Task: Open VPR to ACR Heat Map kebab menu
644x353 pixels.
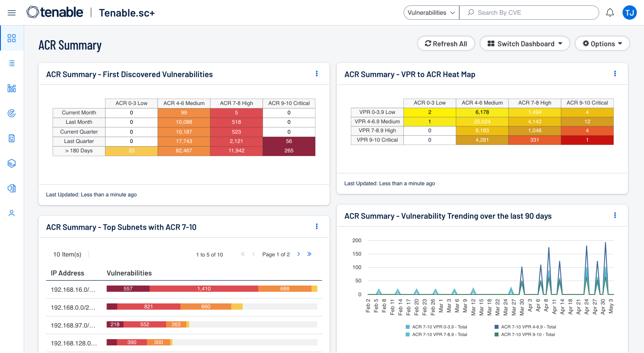Action: tap(615, 74)
